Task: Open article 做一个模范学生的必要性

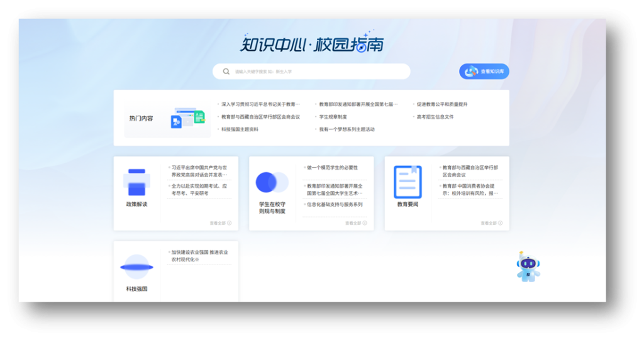Action: [332, 168]
